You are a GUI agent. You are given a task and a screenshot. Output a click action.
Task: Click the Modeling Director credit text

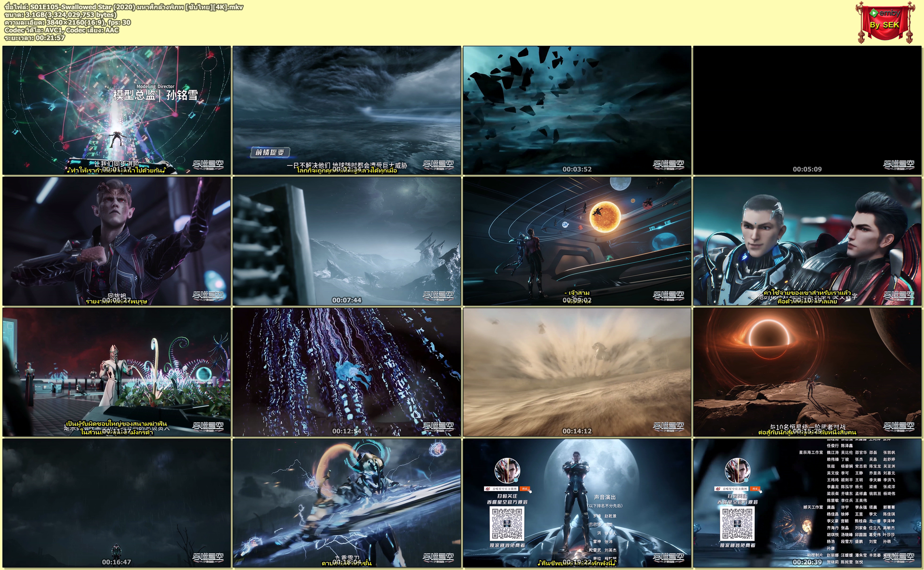155,87
